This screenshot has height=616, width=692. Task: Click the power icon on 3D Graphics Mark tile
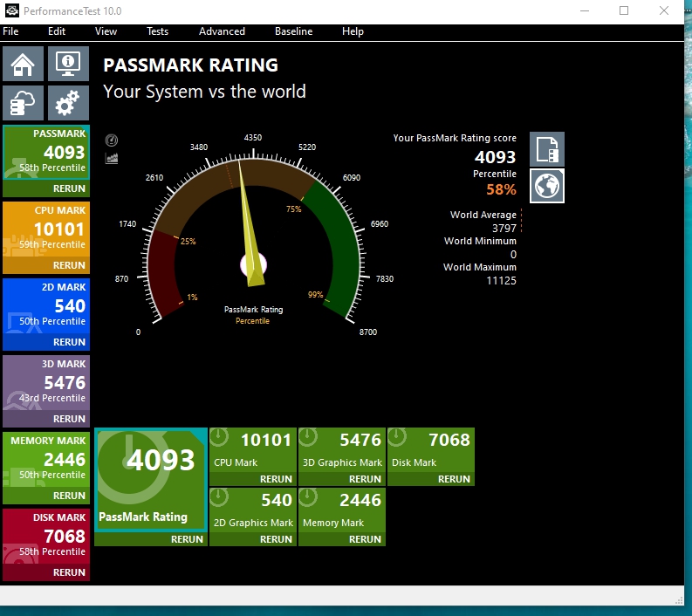tap(309, 437)
